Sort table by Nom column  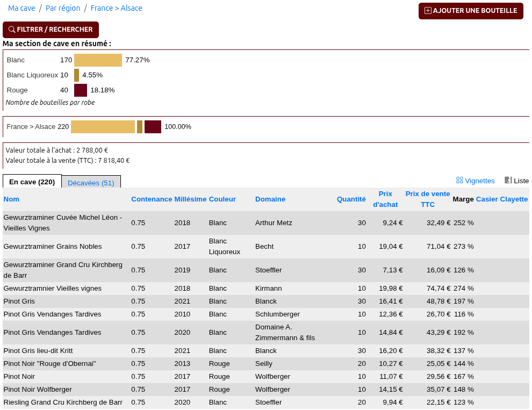click(11, 199)
